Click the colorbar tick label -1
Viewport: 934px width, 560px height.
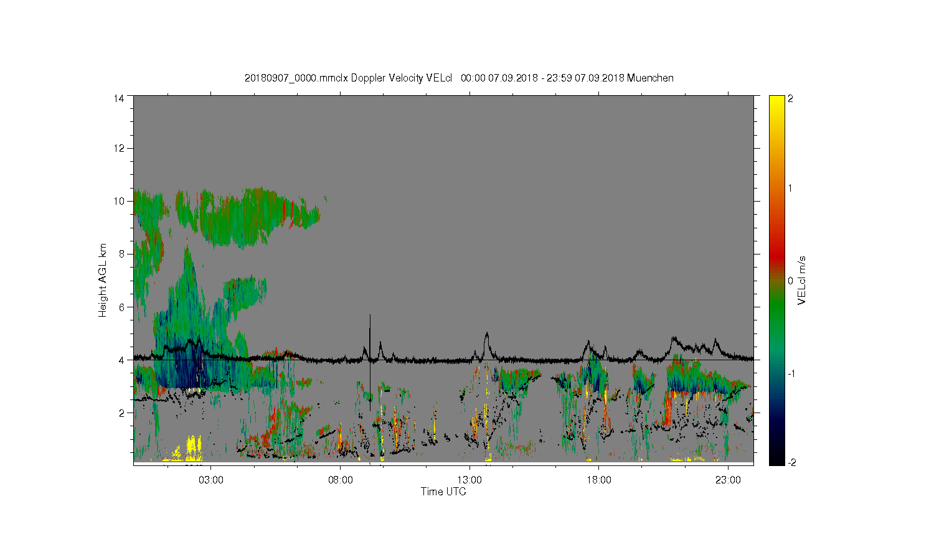(x=791, y=373)
